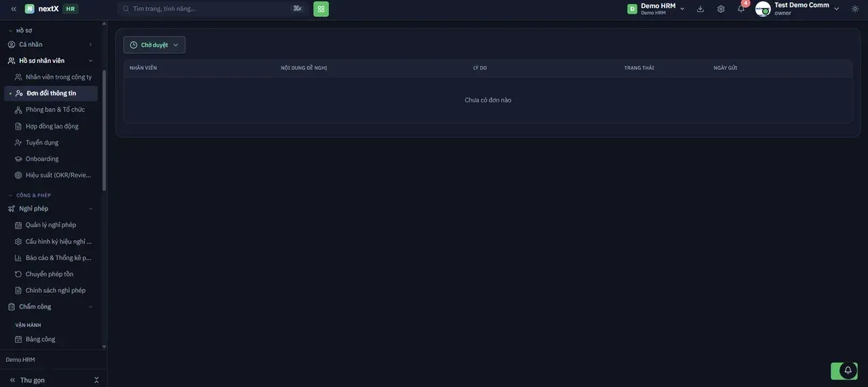
Task: Click icon beside Đơn đổi thông tin
Action: point(19,93)
